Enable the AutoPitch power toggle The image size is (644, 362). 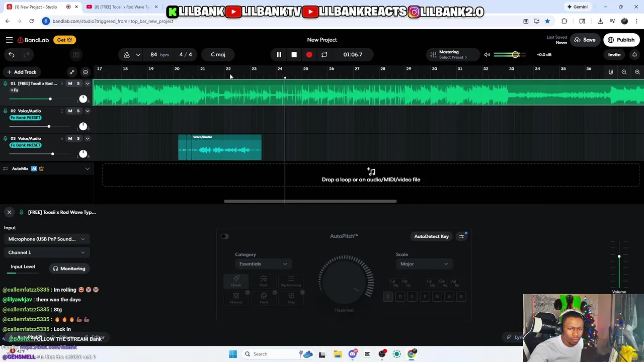point(224,236)
